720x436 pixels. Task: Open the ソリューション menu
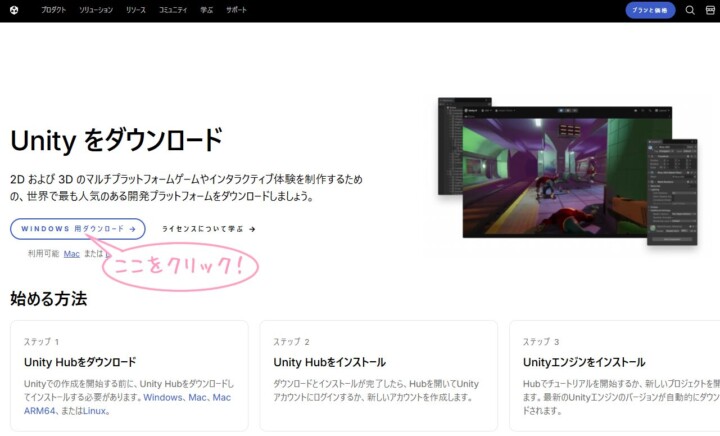[96, 10]
